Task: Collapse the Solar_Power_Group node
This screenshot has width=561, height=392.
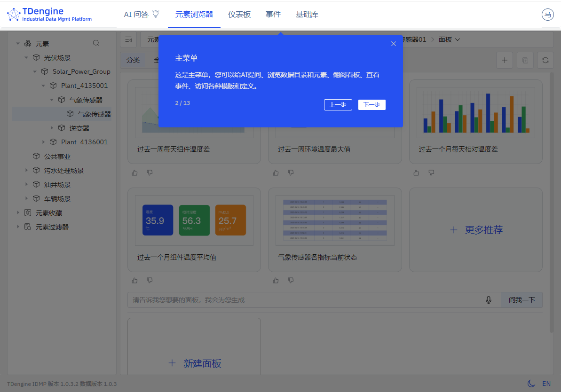Action: click(x=35, y=71)
